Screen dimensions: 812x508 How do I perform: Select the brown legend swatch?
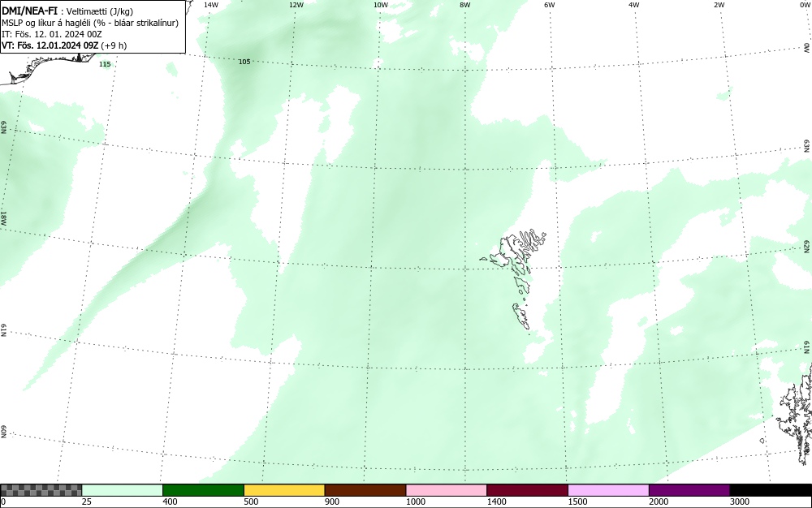365,490
